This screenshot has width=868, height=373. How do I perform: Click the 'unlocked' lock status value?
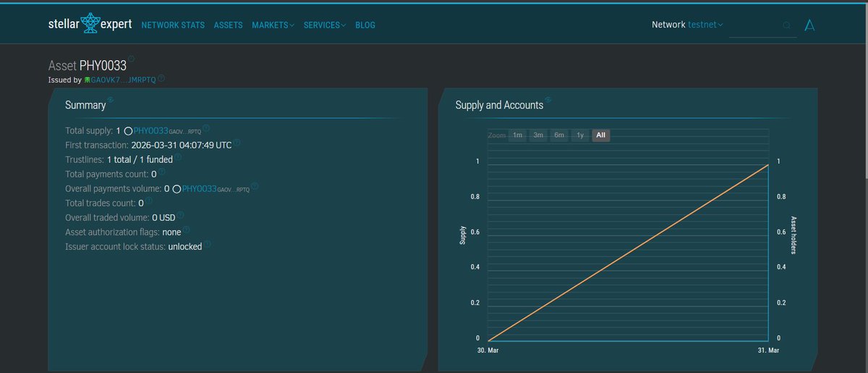185,247
